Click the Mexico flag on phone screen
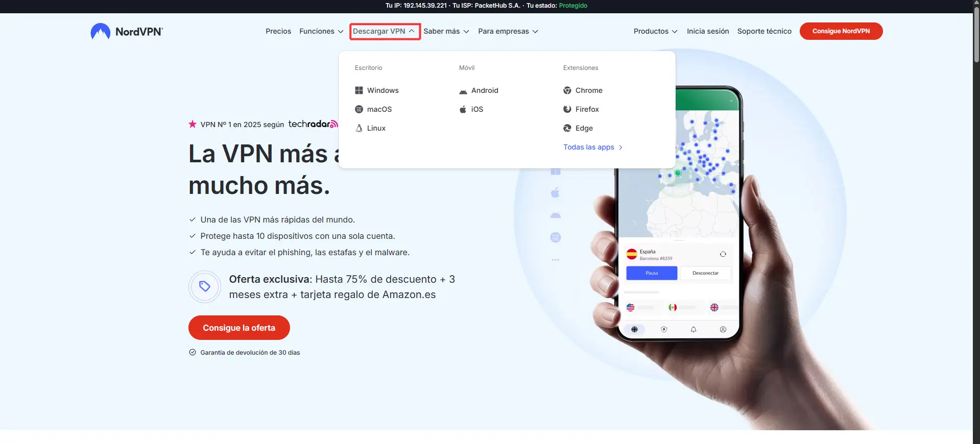Viewport: 980px width, 444px height. pyautogui.click(x=673, y=307)
